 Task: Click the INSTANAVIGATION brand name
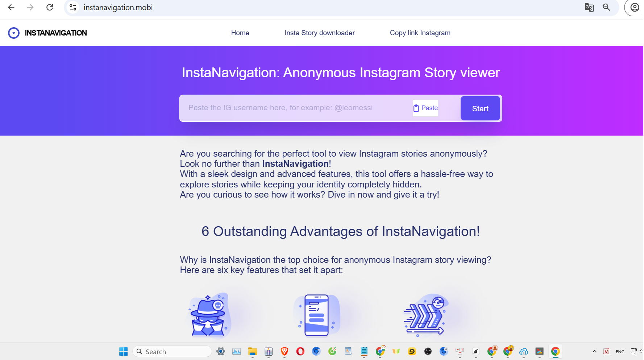(56, 33)
